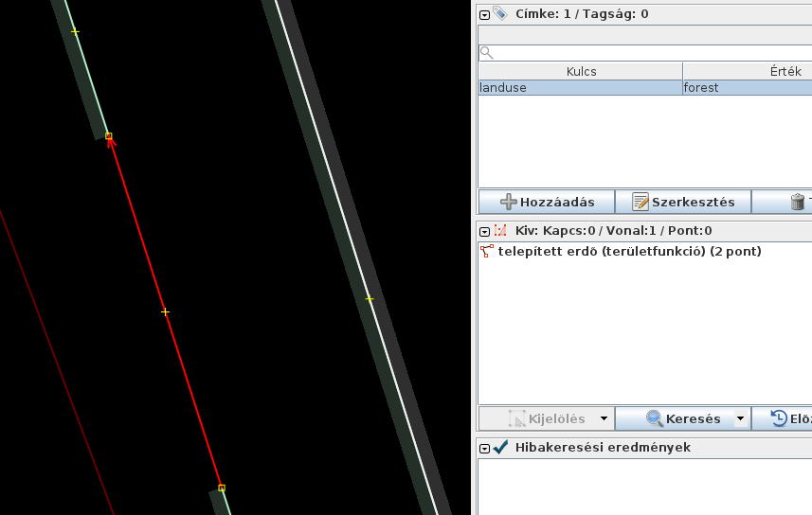Click the magnifier icon in tag search
The width and height of the screenshot is (812, 515).
486,52
